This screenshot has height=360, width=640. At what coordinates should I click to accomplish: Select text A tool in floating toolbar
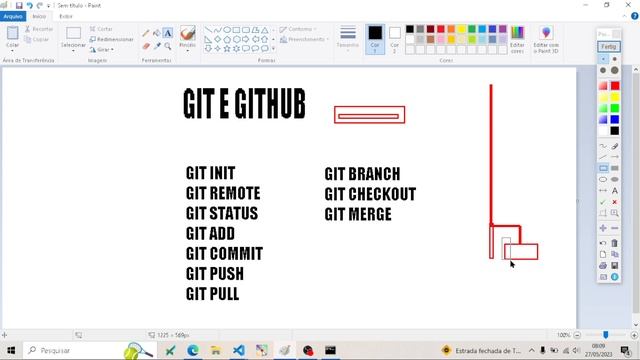[x=615, y=191]
